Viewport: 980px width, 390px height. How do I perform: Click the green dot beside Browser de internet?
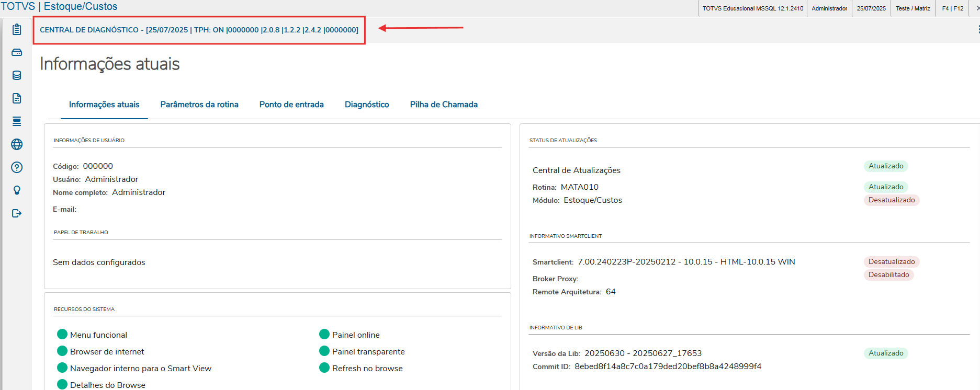[x=62, y=351]
